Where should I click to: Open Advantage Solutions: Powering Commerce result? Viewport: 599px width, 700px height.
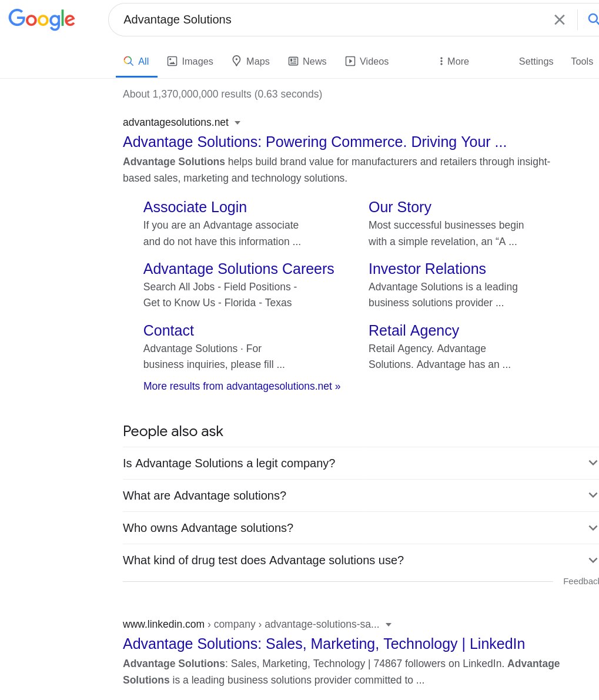point(314,142)
